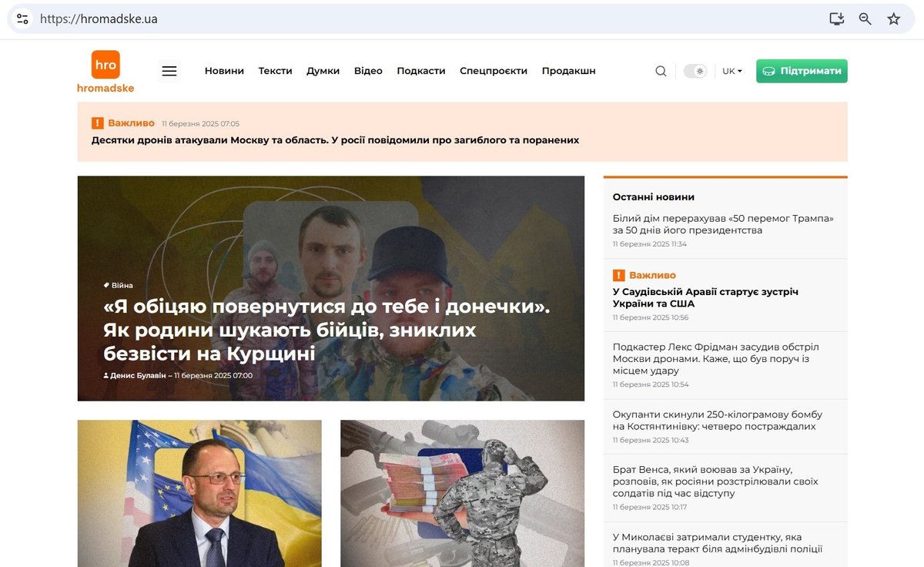Open the Lex Fridman podcaster news item
Viewport: 924px width, 567px height.
[716, 359]
